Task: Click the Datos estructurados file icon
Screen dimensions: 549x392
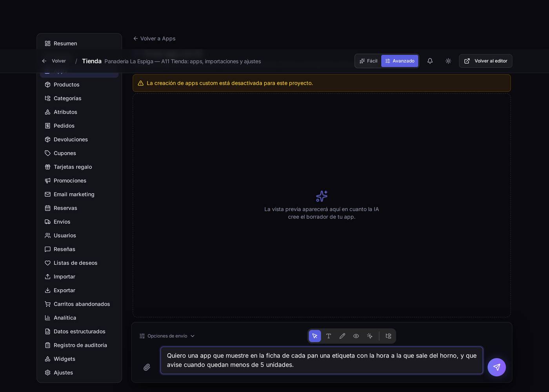Action: coord(47,332)
